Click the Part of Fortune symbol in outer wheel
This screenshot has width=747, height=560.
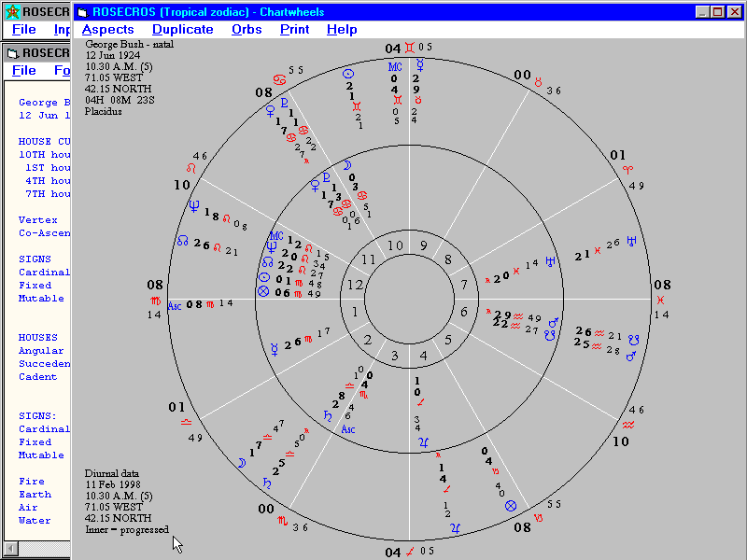pos(511,506)
